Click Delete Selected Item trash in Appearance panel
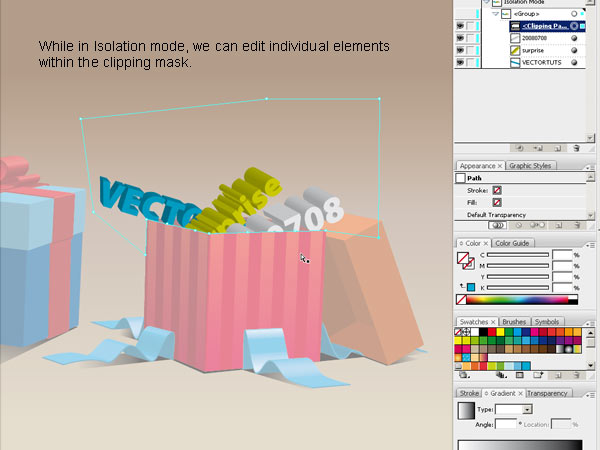The height and width of the screenshot is (450, 600). (577, 225)
